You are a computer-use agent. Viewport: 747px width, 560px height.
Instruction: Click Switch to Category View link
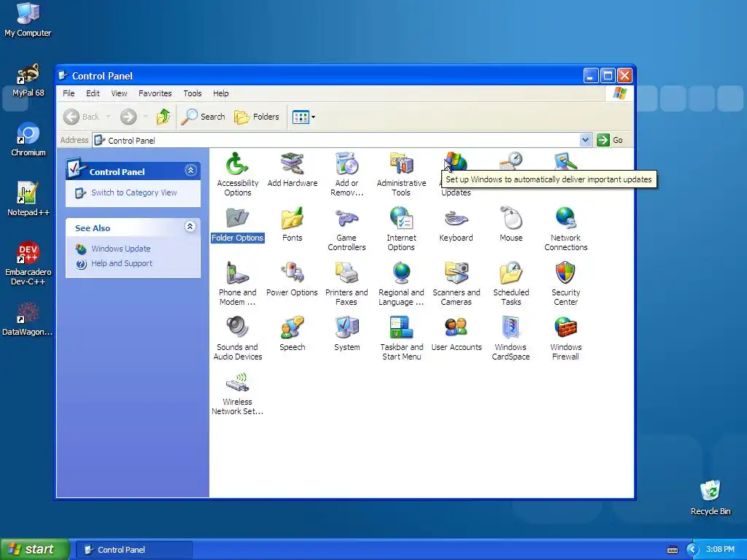(x=134, y=192)
